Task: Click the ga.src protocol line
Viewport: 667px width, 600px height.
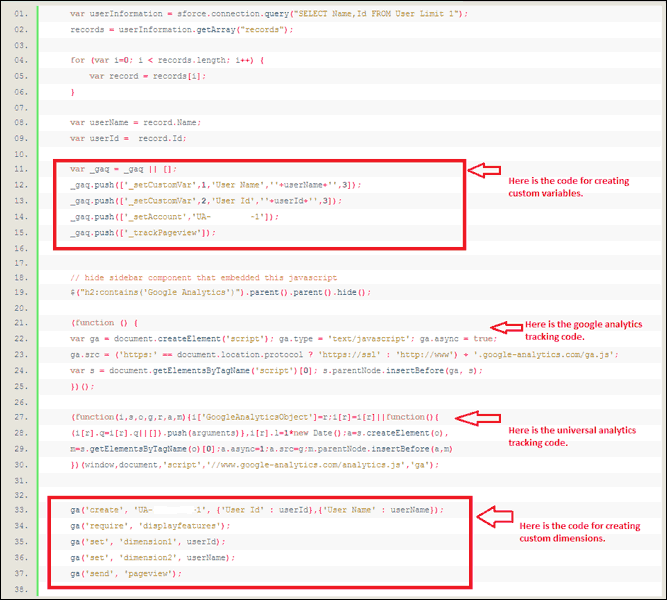Action: [344, 354]
